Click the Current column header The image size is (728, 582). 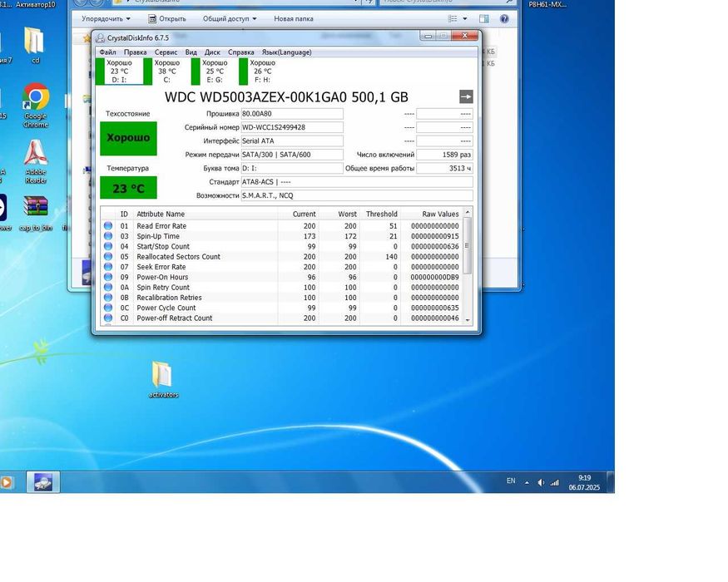(x=298, y=214)
